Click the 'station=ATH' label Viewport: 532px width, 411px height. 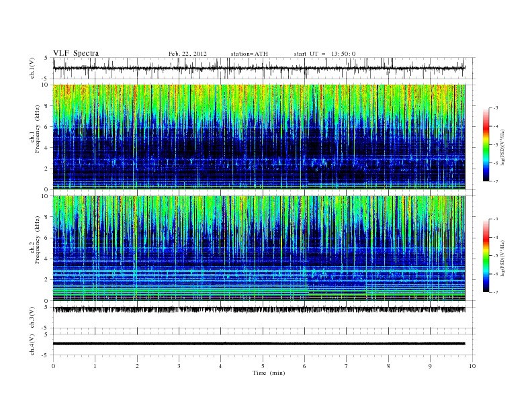tap(249, 54)
